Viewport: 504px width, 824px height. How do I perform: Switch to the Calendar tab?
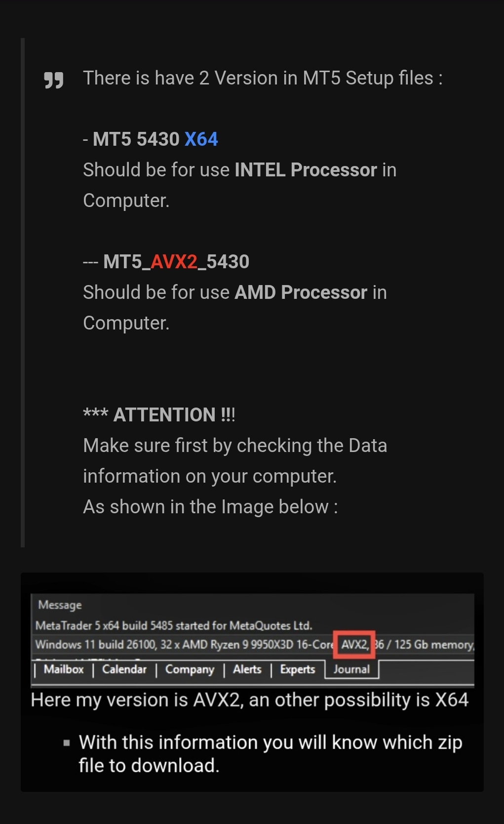124,669
